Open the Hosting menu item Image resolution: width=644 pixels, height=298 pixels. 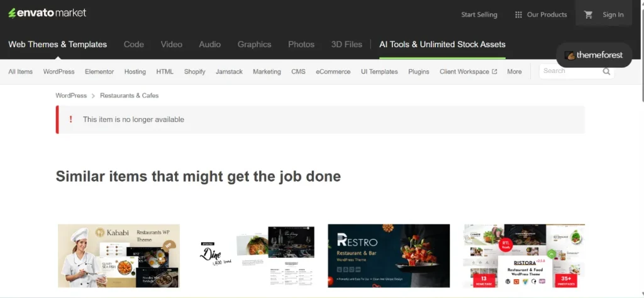(135, 72)
